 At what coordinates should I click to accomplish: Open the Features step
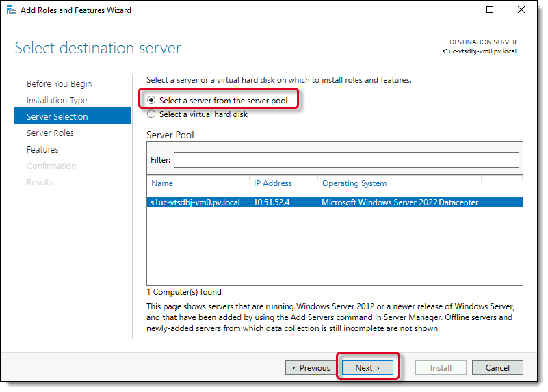(42, 150)
